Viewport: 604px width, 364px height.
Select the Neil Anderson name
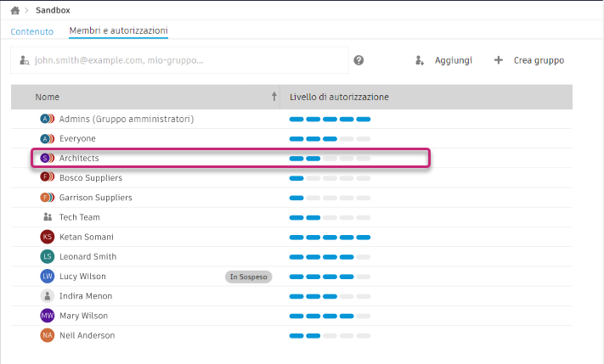pyautogui.click(x=87, y=335)
